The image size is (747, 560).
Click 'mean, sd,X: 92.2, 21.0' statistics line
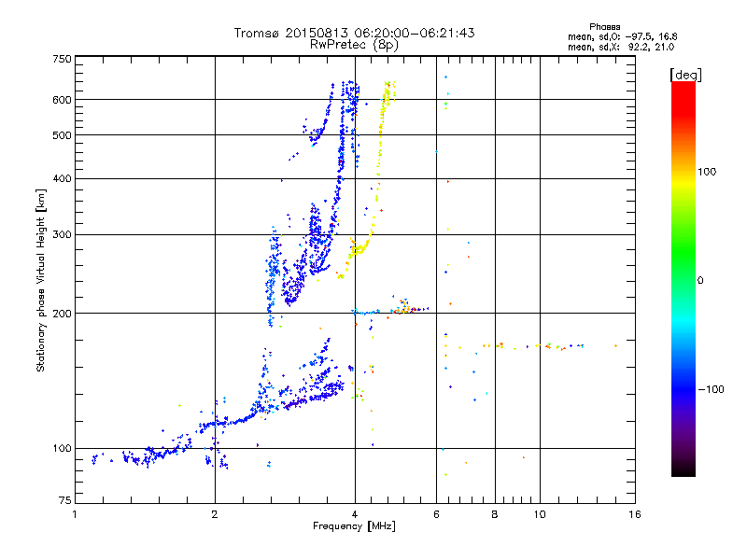[621, 47]
